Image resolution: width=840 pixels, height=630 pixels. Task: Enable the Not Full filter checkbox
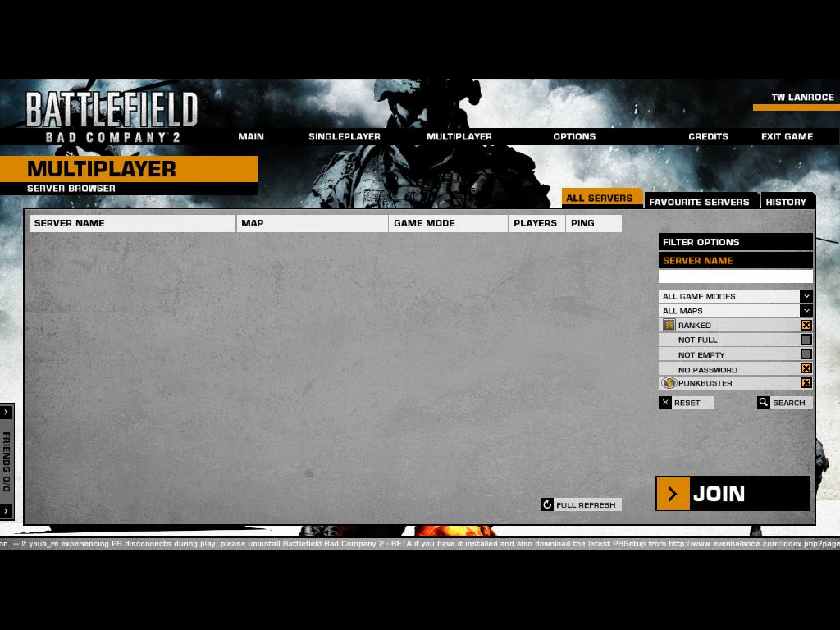point(806,340)
